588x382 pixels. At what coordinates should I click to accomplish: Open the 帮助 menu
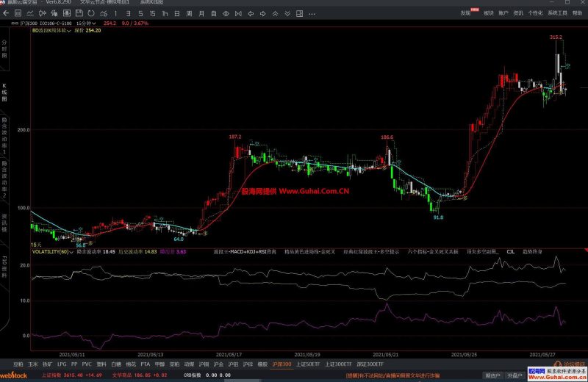(x=577, y=13)
